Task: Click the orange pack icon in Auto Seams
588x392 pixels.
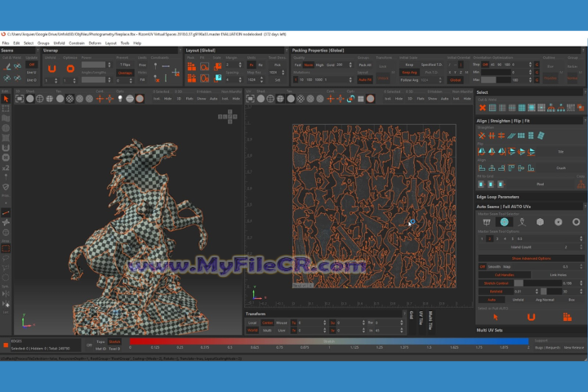Action: (x=567, y=318)
